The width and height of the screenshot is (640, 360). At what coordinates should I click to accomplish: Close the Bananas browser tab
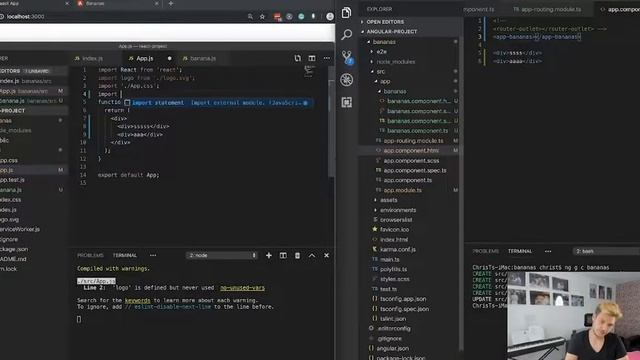156,4
